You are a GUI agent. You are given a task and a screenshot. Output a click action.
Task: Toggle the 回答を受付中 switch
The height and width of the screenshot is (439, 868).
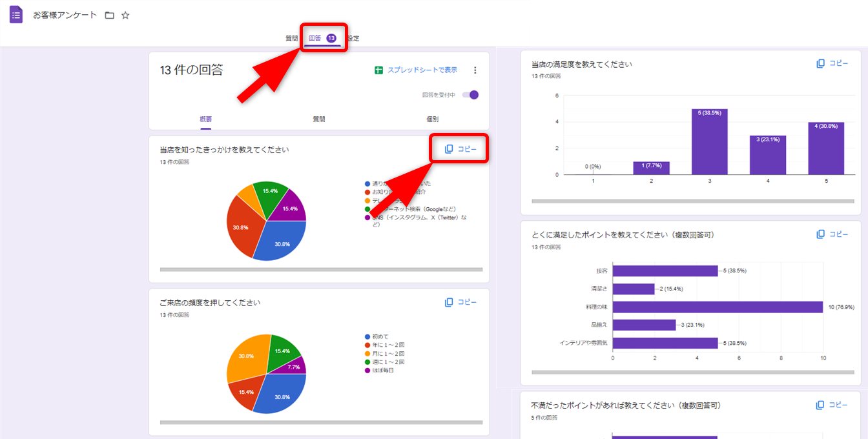[x=471, y=95]
